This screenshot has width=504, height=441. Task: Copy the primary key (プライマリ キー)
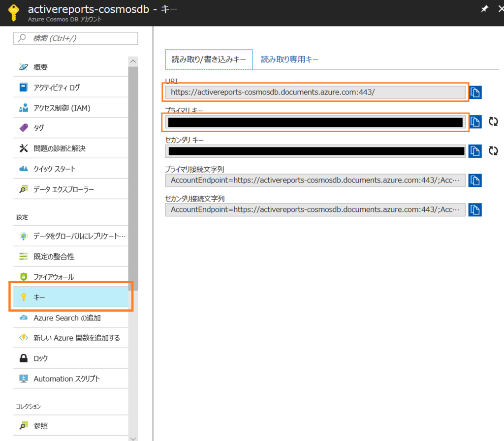pyautogui.click(x=475, y=121)
